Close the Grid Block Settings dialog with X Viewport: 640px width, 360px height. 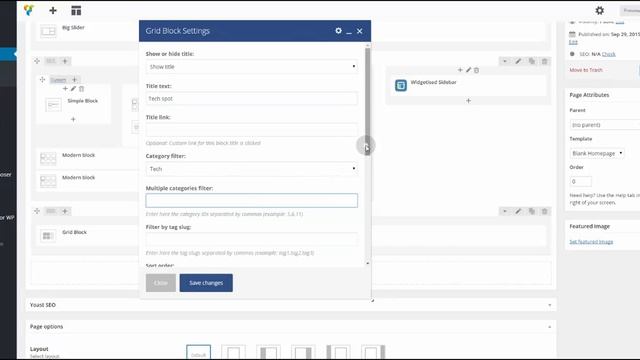point(360,31)
